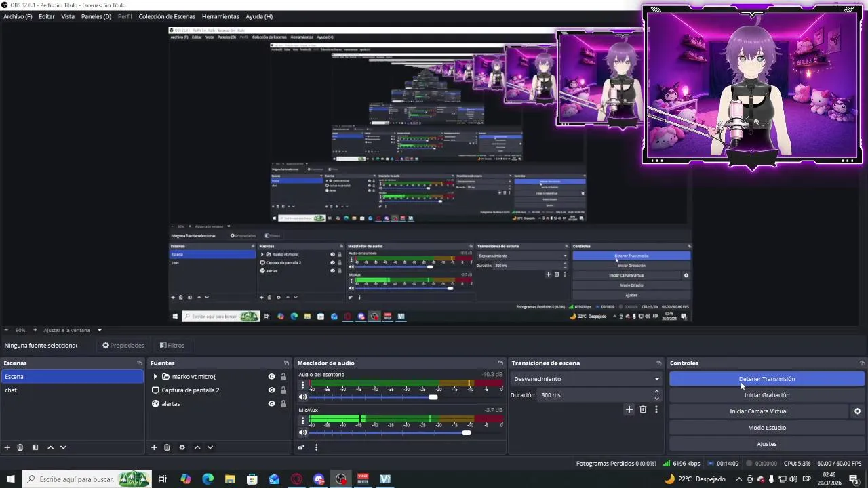
Task: Add a new scene with plus icon
Action: [7, 447]
